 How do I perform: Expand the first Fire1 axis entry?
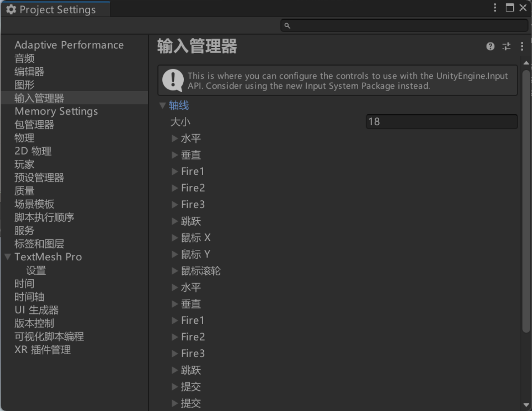[x=175, y=172]
